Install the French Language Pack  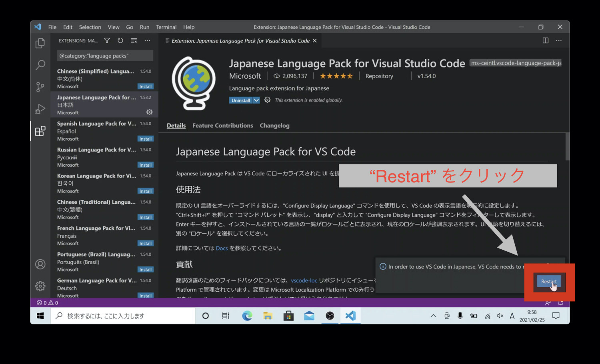(x=146, y=244)
